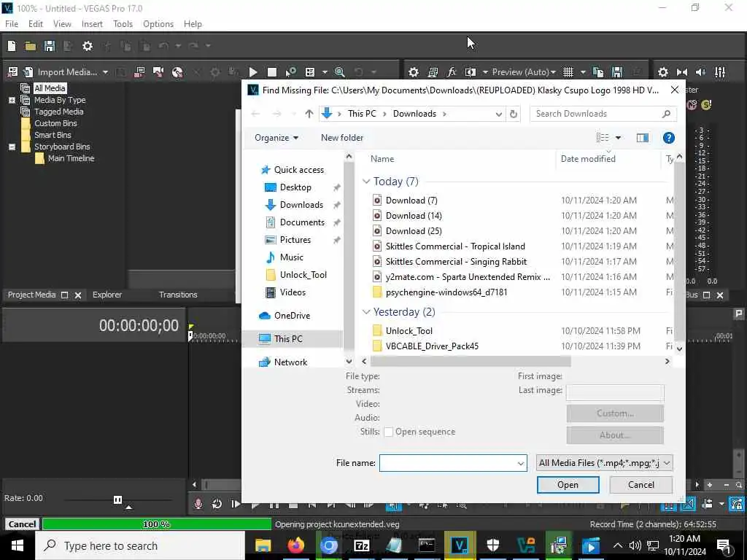The height and width of the screenshot is (560, 747).
Task: Open Project Properties gear in main toolbar
Action: [x=88, y=46]
